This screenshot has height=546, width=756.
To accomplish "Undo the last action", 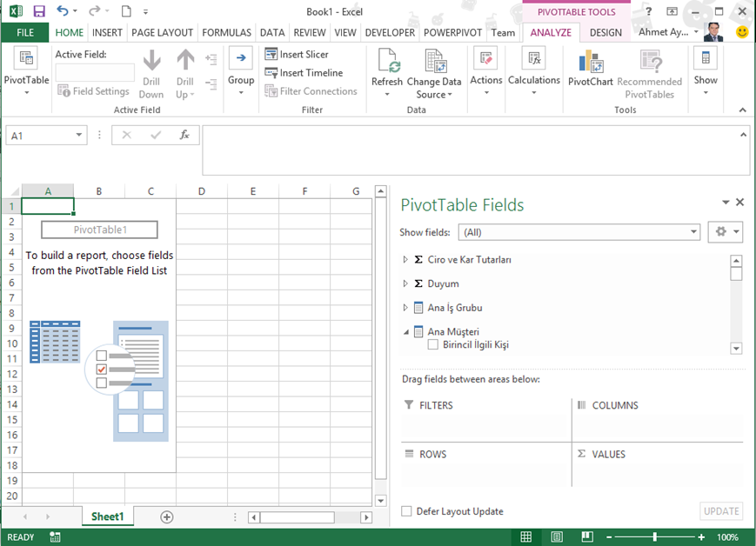I will 63,11.
